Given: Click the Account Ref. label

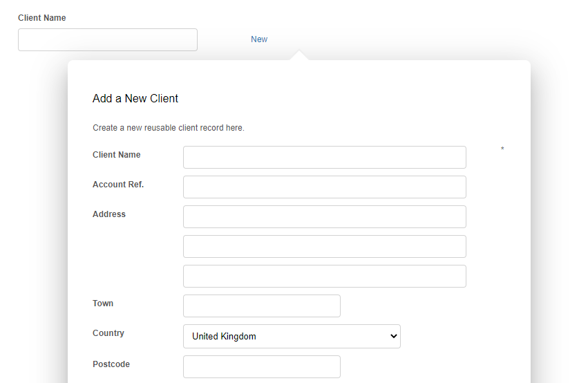Looking at the screenshot, I should [x=118, y=185].
